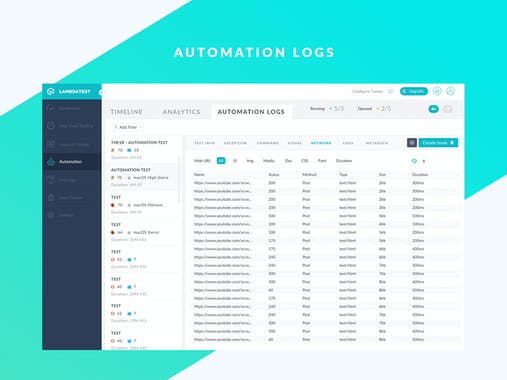Filter network requests by Font
507x380 pixels.
point(322,161)
